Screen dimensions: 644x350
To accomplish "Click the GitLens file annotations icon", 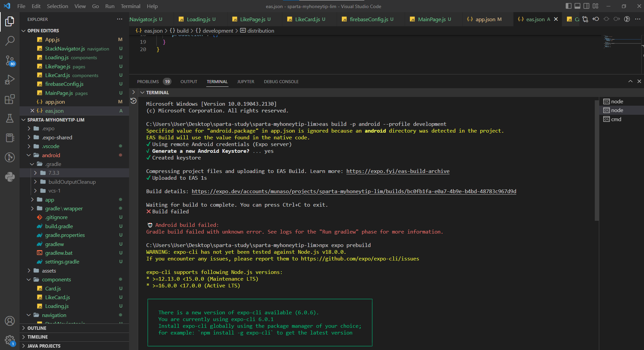I will pos(627,19).
